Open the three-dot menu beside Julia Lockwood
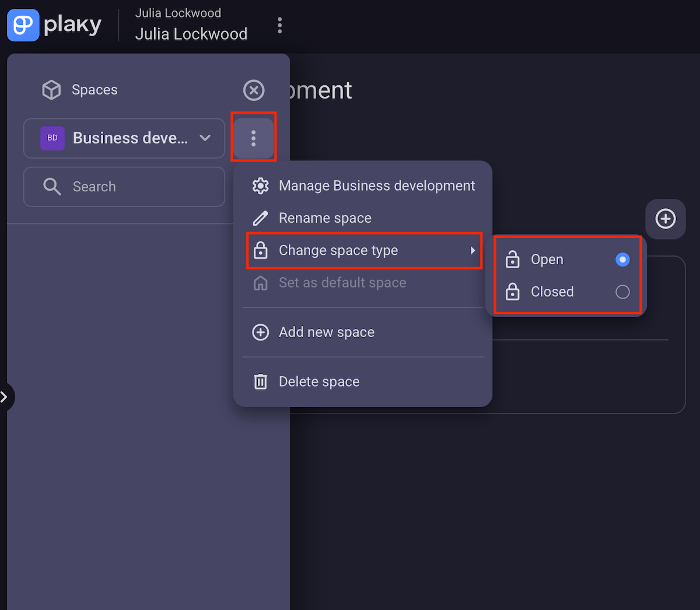The image size is (700, 610). tap(280, 24)
